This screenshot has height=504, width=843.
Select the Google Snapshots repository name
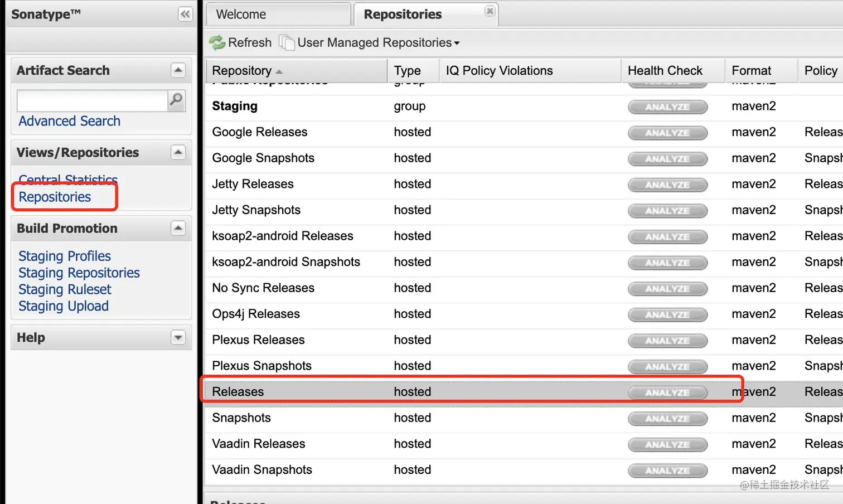pyautogui.click(x=263, y=158)
